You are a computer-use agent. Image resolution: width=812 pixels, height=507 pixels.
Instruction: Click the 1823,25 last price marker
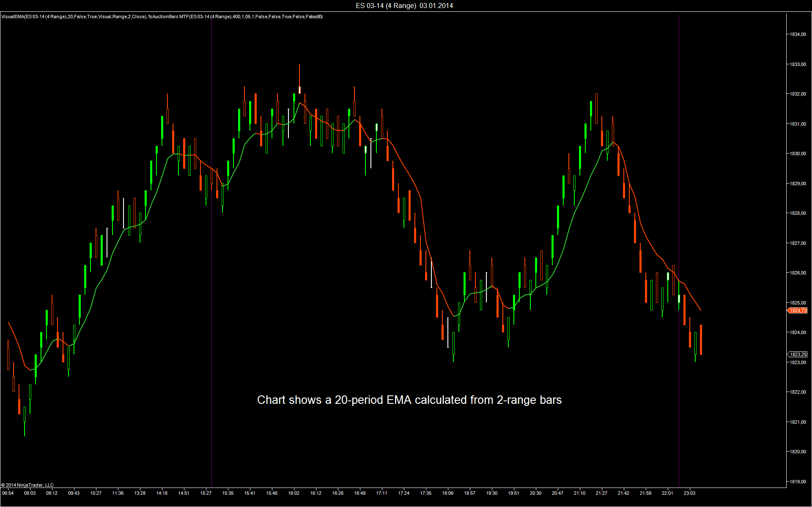coord(798,354)
